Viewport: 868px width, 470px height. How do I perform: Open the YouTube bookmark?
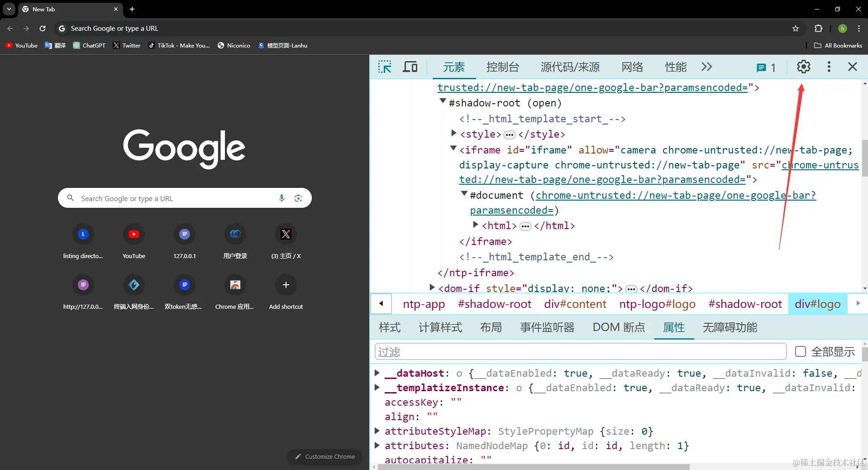[22, 45]
